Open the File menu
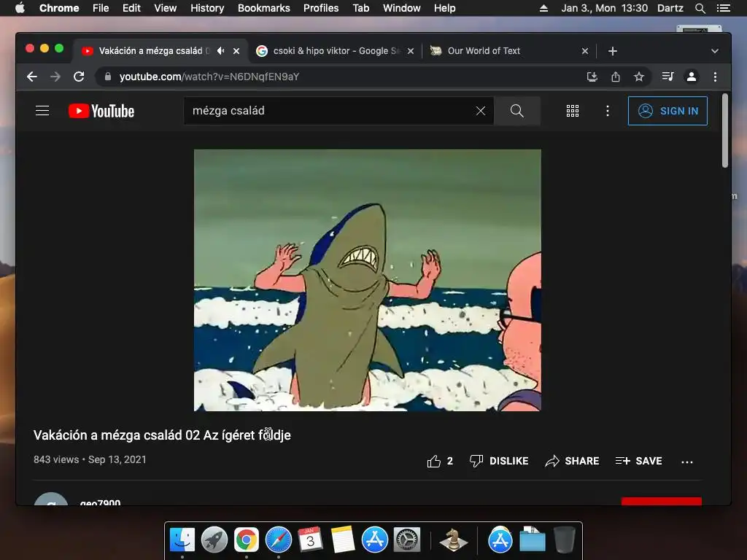 [x=101, y=8]
